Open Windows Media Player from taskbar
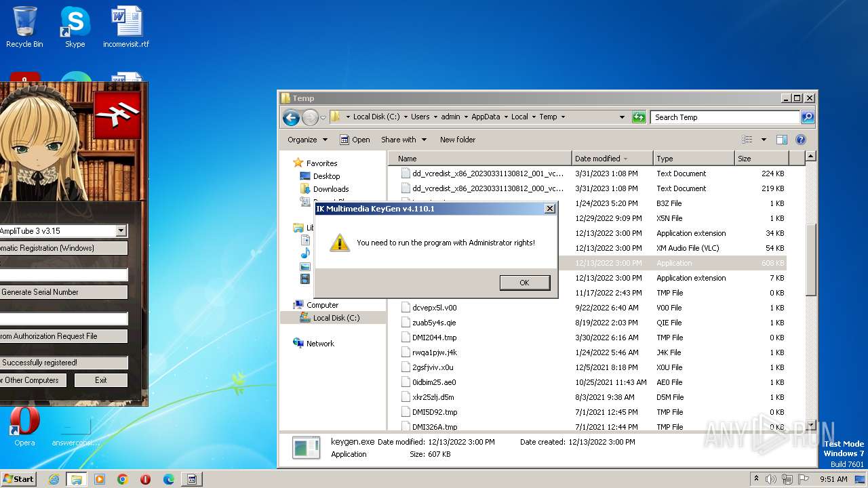868x488 pixels. (100, 479)
